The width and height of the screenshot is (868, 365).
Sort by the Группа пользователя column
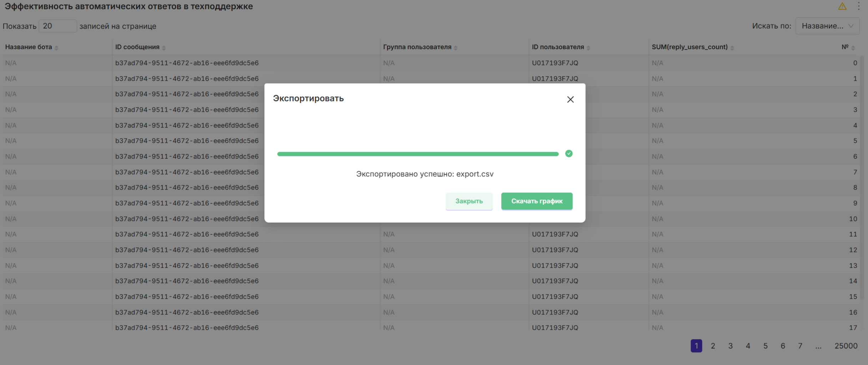click(456, 47)
